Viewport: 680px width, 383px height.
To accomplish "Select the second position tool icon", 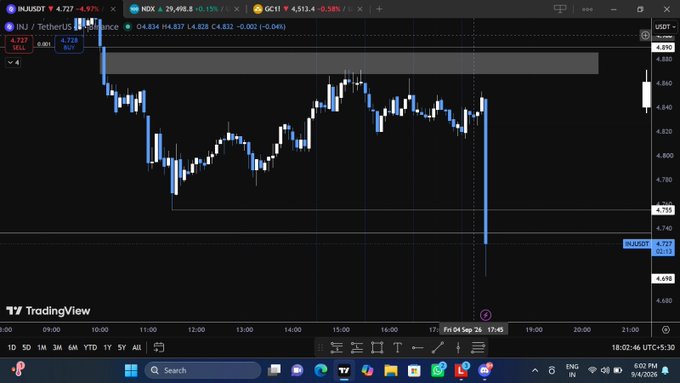I will [x=356, y=347].
